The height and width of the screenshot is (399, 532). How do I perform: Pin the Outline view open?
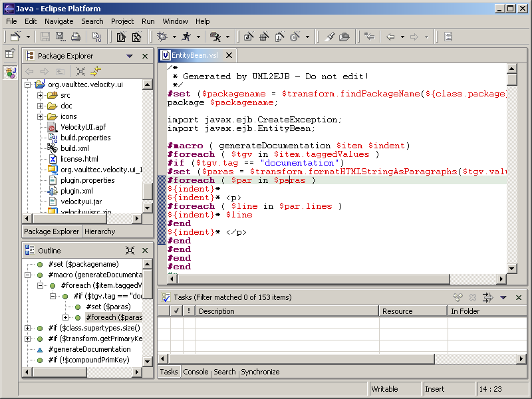tap(131, 250)
